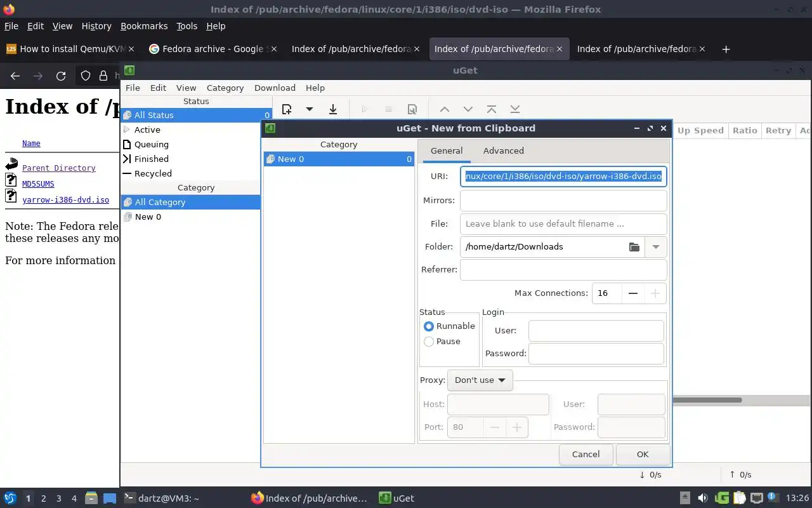
Task: Click the pause icon in uGet toolbar
Action: 389,109
